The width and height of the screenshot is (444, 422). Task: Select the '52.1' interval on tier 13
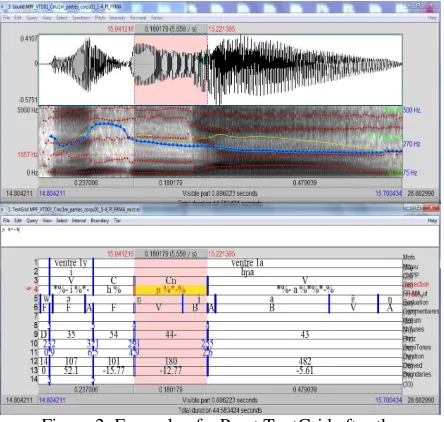pos(71,370)
